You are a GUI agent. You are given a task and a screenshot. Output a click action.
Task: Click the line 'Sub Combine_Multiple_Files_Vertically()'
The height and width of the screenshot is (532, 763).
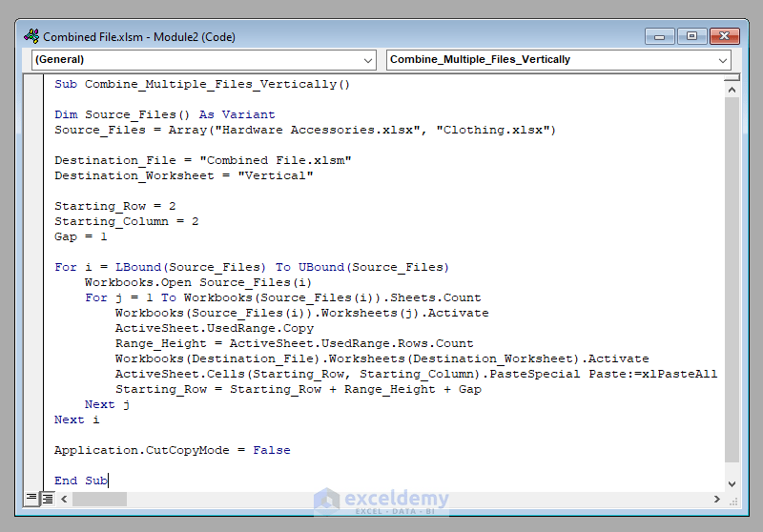tap(202, 84)
